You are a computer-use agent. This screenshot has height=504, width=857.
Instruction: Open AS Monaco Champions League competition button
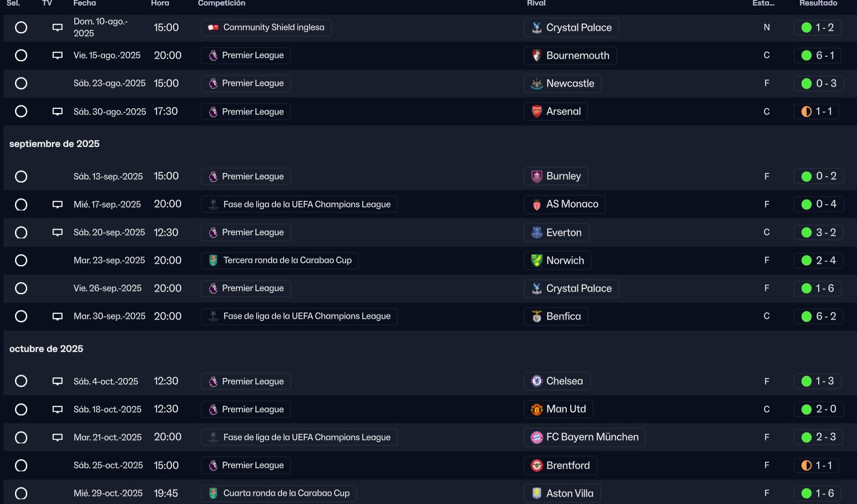click(299, 204)
